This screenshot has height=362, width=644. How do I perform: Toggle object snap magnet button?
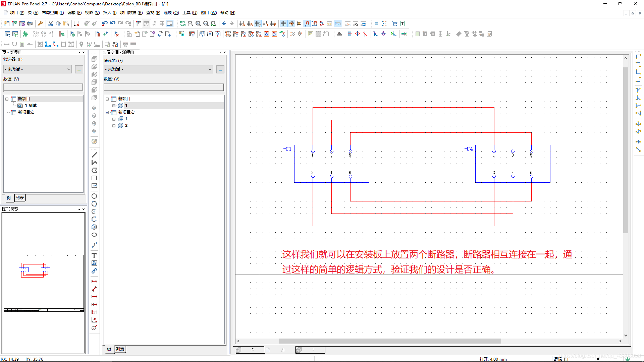click(x=307, y=23)
